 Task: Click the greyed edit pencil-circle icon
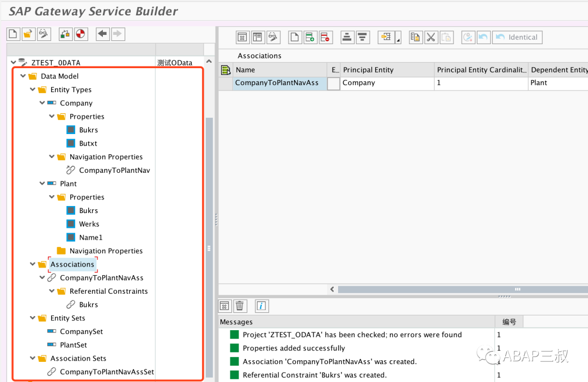pyautogui.click(x=468, y=37)
